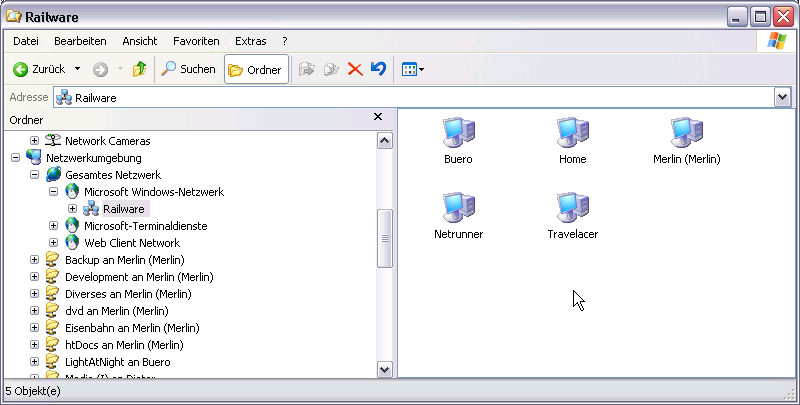This screenshot has width=800, height=405.
Task: Select the Railware workgroup tree item
Action: tap(123, 209)
